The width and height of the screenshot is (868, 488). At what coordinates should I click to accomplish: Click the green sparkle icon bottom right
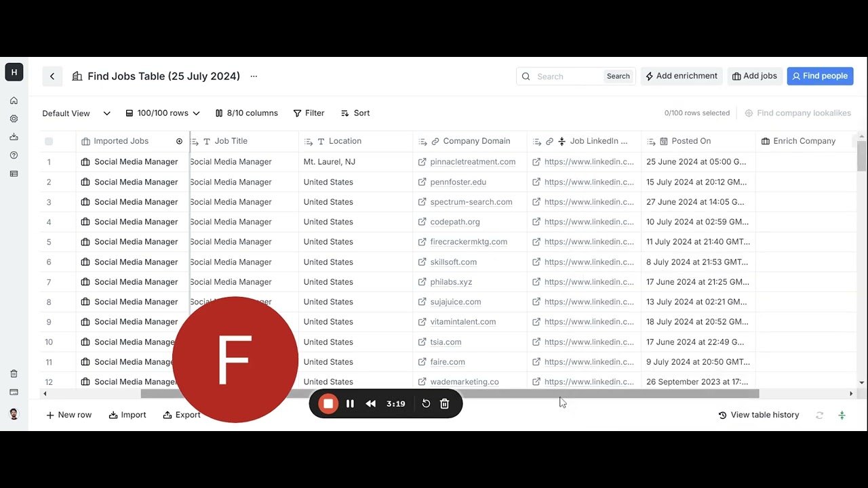coord(842,415)
